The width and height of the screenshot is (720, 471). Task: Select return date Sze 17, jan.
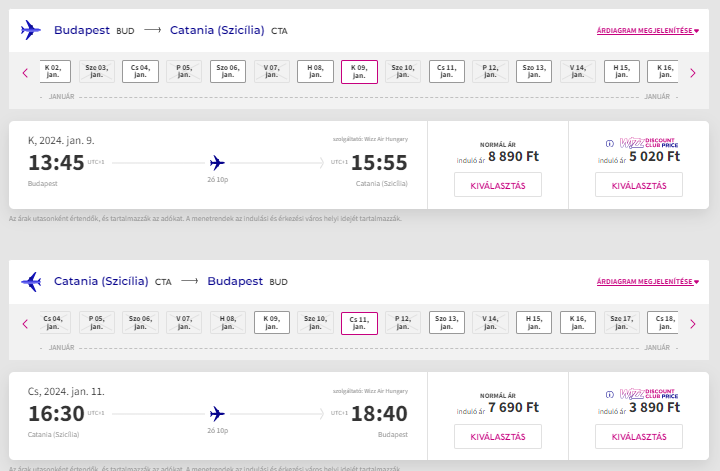pyautogui.click(x=622, y=323)
